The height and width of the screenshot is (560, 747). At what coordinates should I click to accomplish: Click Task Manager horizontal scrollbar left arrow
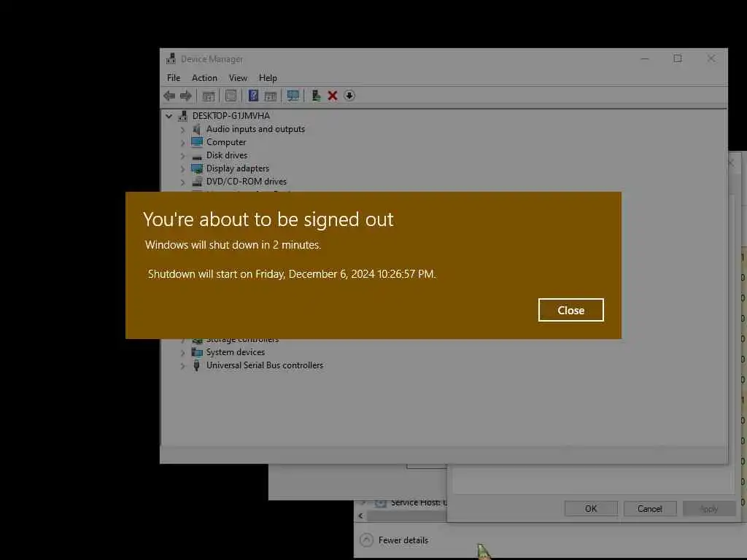(360, 516)
